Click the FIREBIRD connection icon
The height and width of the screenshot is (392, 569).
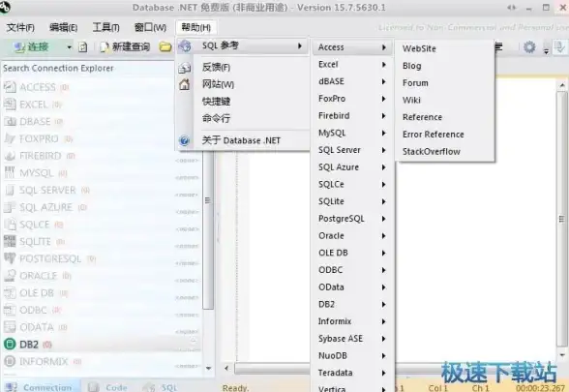click(x=10, y=156)
